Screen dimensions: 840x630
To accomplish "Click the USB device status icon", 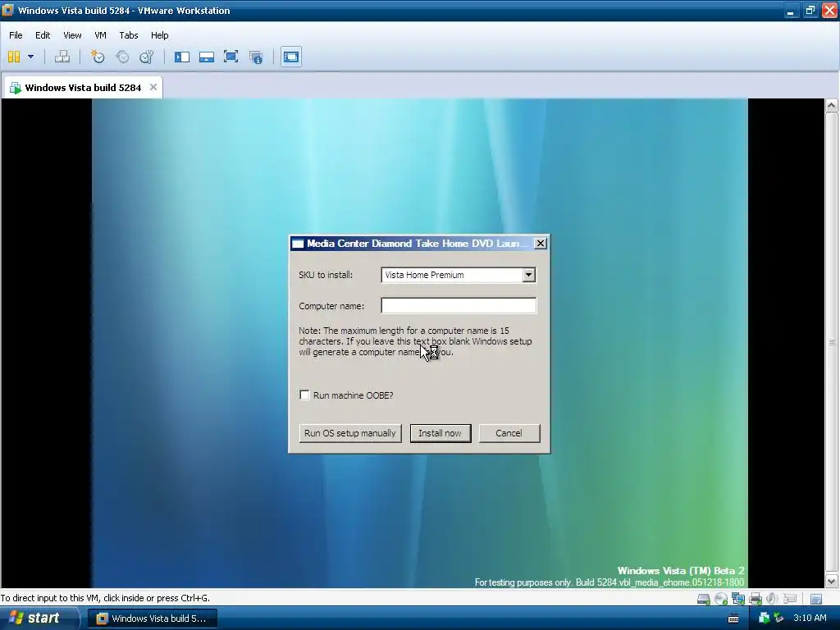I will pos(790,598).
